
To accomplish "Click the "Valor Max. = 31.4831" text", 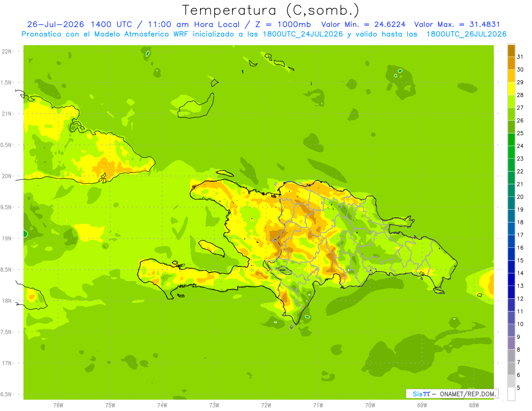I will click(x=457, y=24).
